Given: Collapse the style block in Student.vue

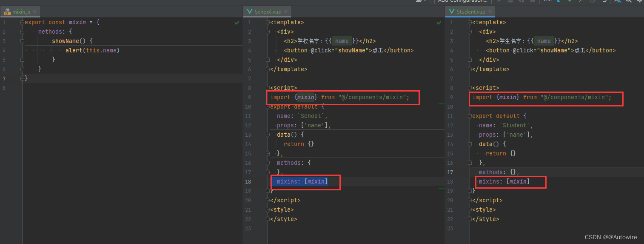Looking at the screenshot, I should (470, 210).
